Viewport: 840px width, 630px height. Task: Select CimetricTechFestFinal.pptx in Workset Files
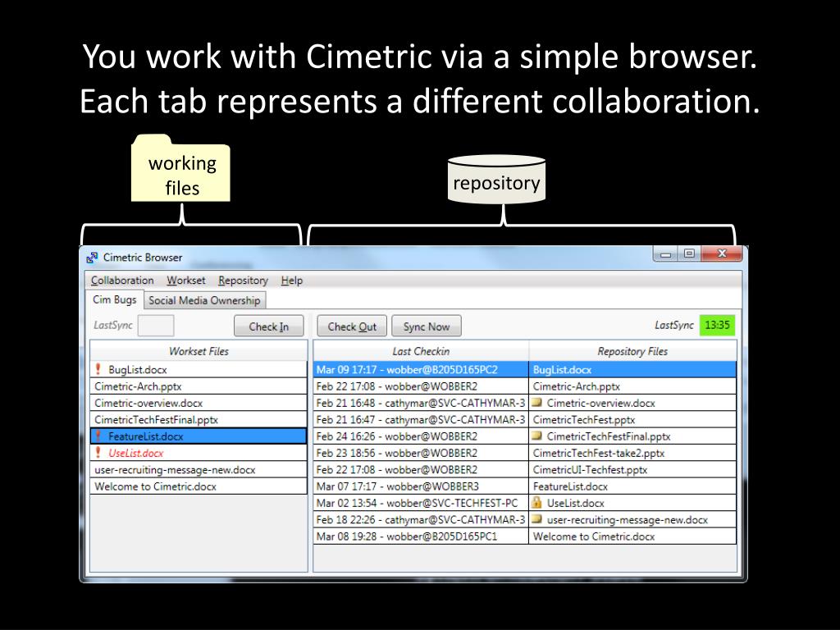pos(199,419)
